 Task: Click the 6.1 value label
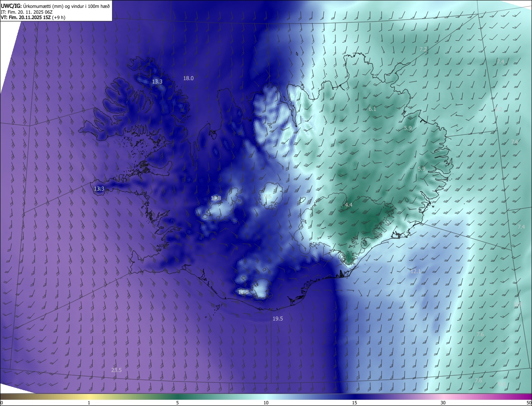372,109
